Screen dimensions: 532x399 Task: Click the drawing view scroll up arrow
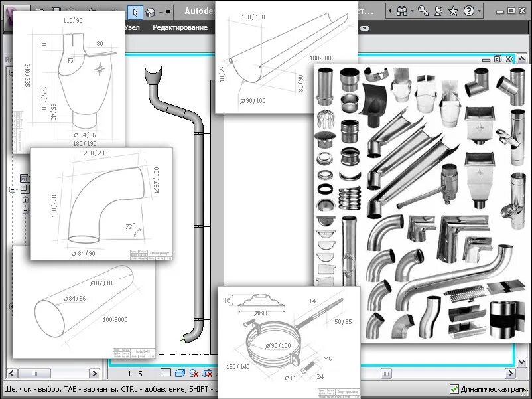pyautogui.click(x=522, y=58)
